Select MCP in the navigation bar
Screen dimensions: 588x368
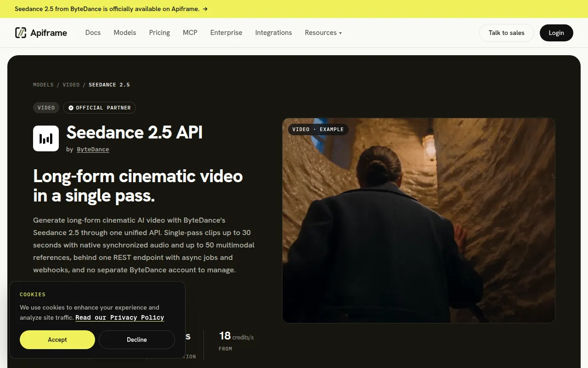pos(190,33)
